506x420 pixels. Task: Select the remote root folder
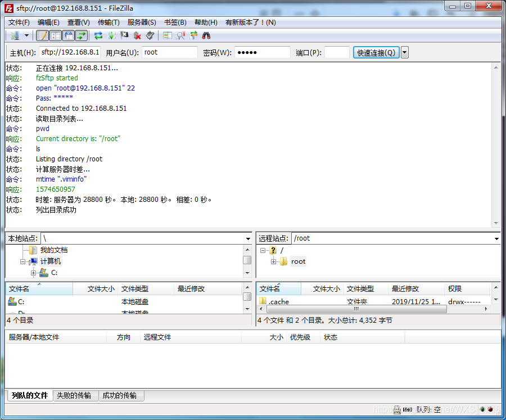(x=298, y=261)
